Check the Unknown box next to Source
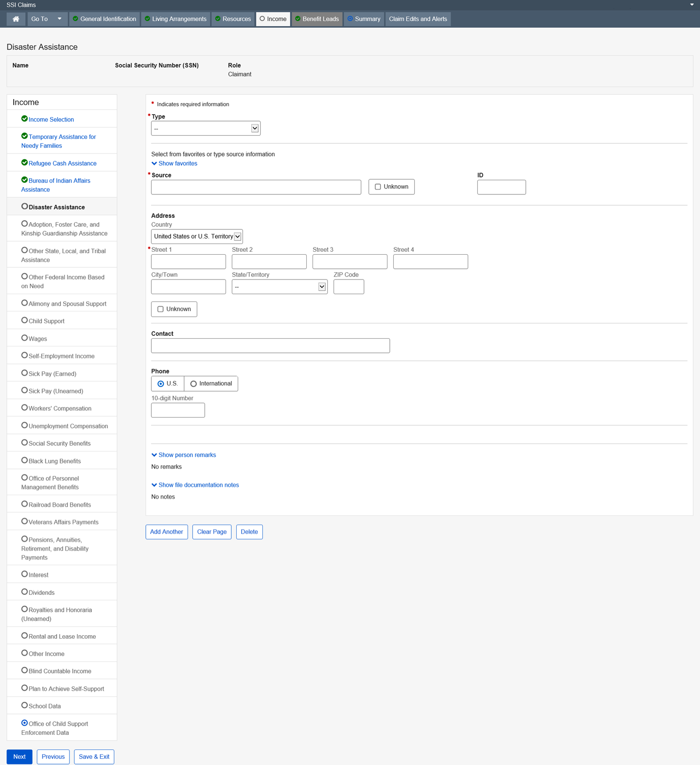Image resolution: width=700 pixels, height=765 pixels. click(378, 187)
